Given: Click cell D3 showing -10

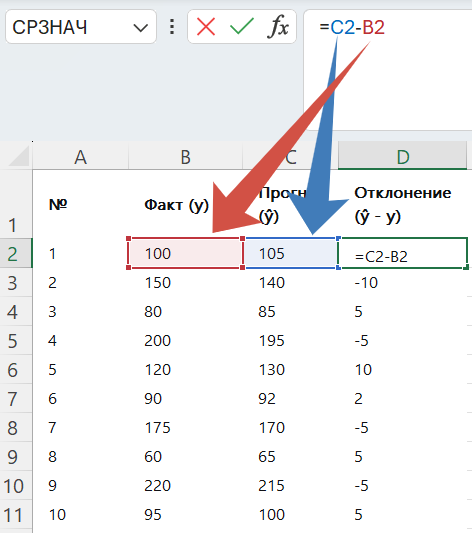Looking at the screenshot, I should point(403,282).
